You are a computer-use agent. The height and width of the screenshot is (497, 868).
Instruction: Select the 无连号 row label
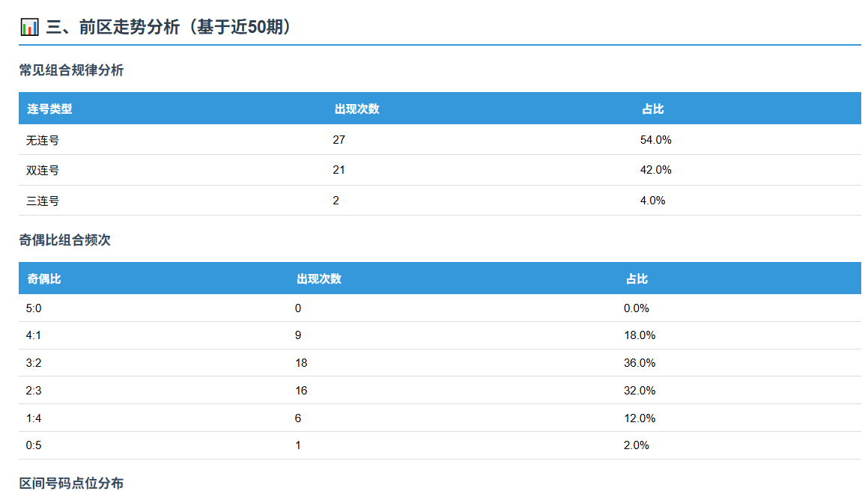point(42,140)
